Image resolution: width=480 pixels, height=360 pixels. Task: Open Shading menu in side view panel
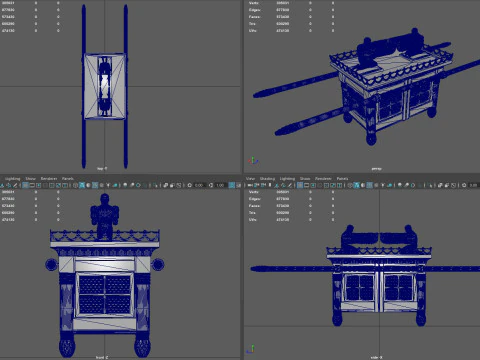267,178
